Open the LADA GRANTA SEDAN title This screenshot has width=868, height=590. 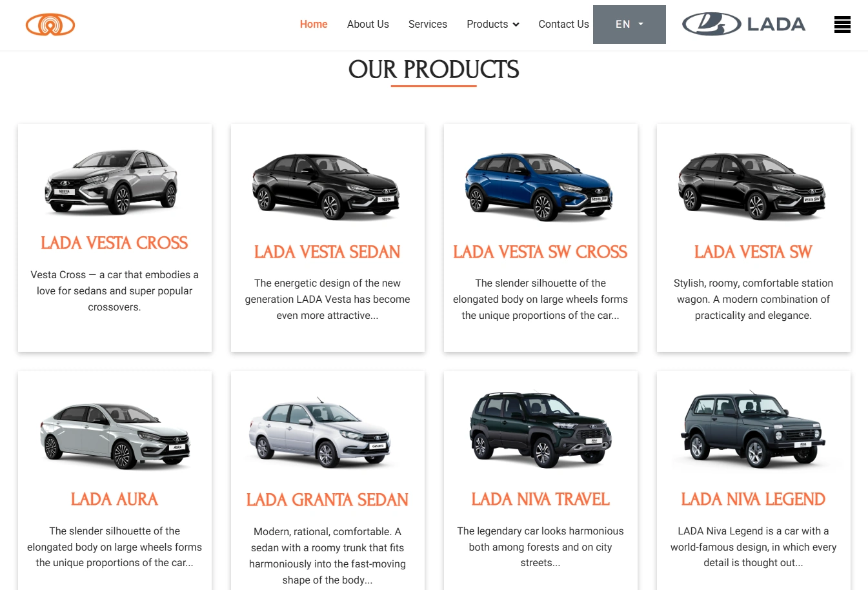(x=327, y=500)
